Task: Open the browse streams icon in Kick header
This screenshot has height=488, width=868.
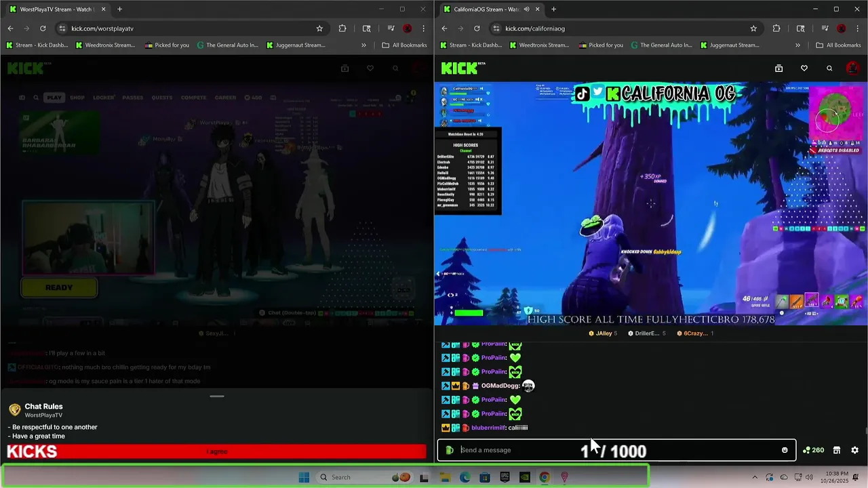Action: (x=778, y=68)
